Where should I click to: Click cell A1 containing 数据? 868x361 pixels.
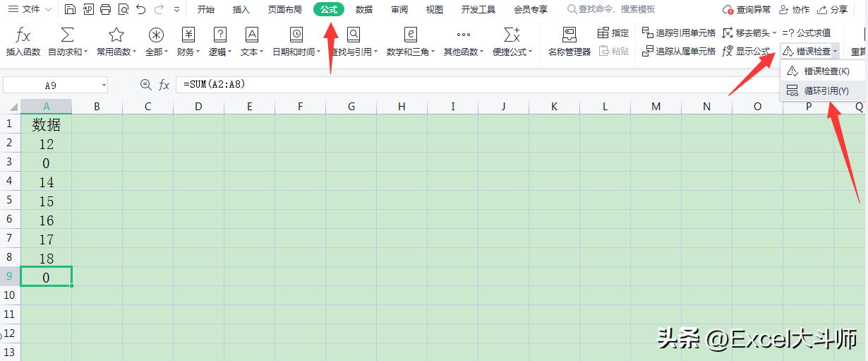46,125
